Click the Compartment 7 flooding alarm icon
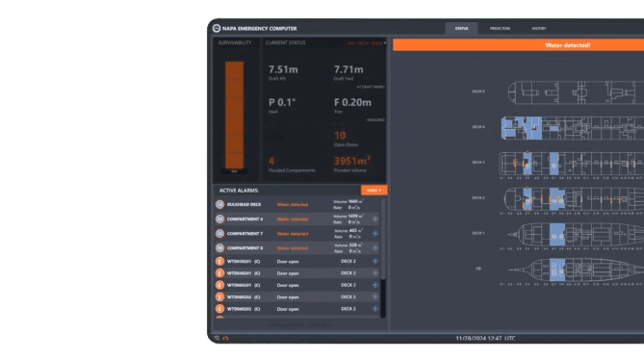 pos(219,234)
